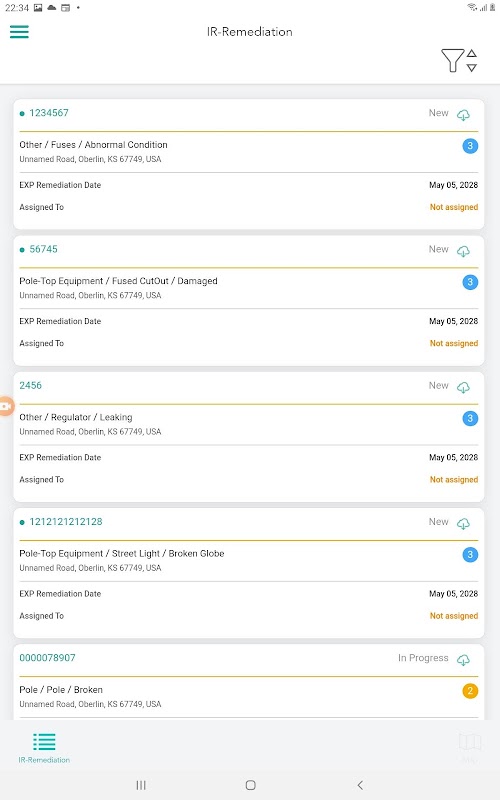Toggle the sort order arrows

pyautogui.click(x=472, y=60)
